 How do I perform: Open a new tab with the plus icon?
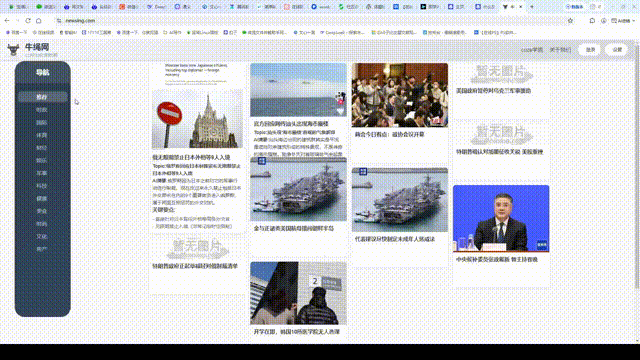(531, 7)
